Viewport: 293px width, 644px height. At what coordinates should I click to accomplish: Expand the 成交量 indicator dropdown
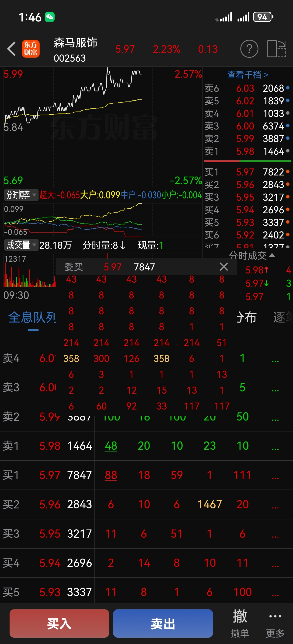click(21, 245)
